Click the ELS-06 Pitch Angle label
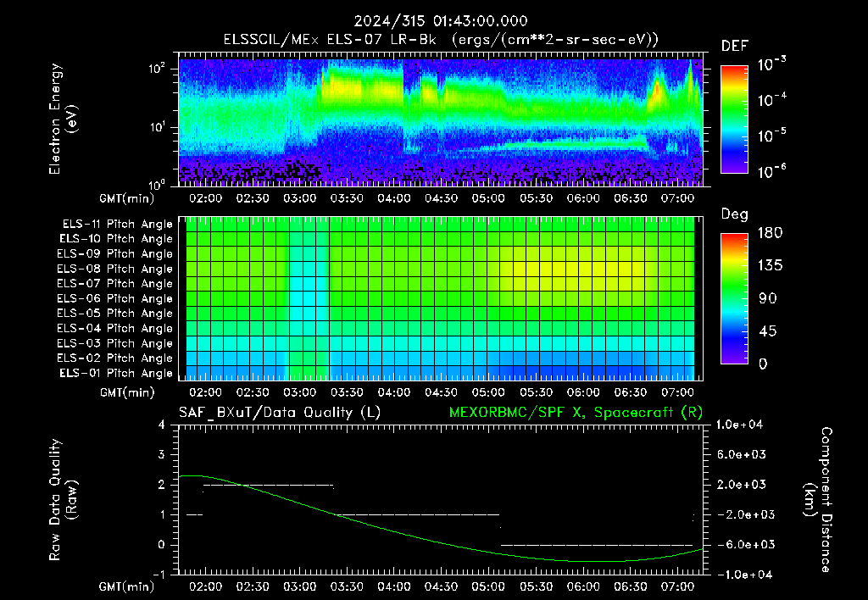Screen dimensions: 868x600 click(115, 298)
